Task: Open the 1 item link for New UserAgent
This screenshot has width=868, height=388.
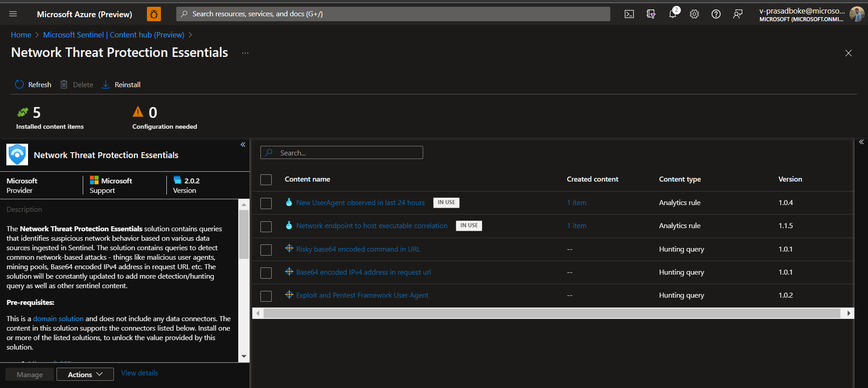Action: point(576,202)
